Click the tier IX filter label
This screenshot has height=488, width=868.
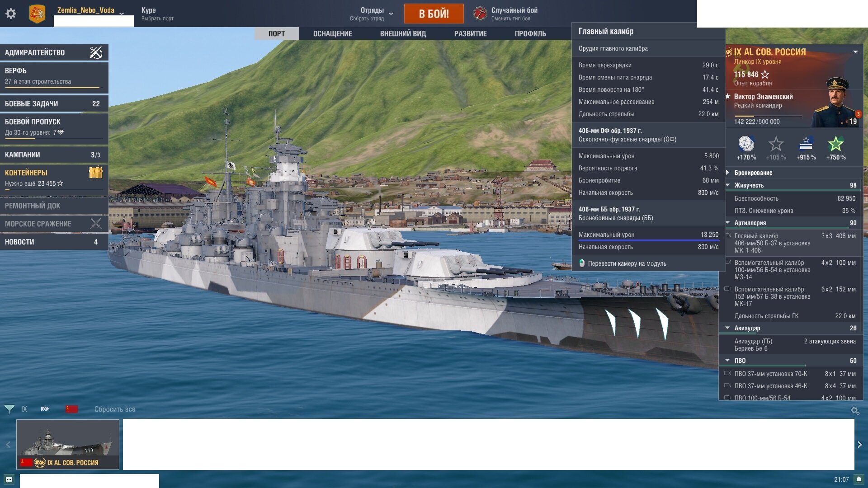(x=24, y=409)
